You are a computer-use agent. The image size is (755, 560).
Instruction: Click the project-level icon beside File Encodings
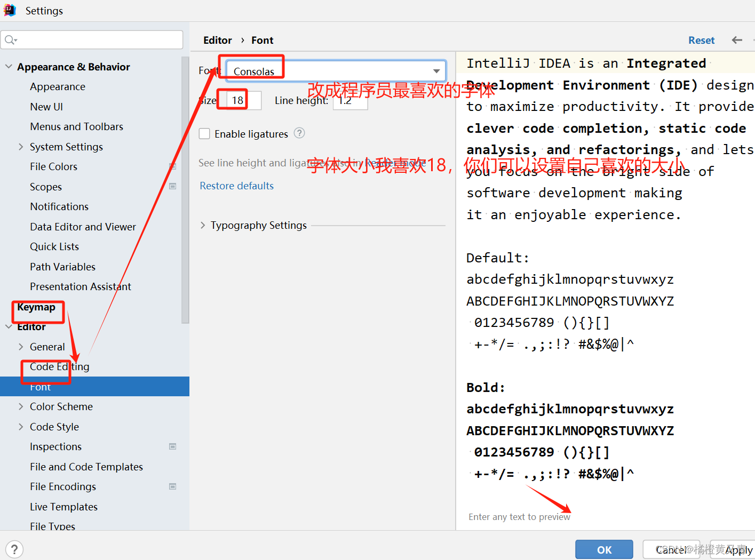coord(172,486)
